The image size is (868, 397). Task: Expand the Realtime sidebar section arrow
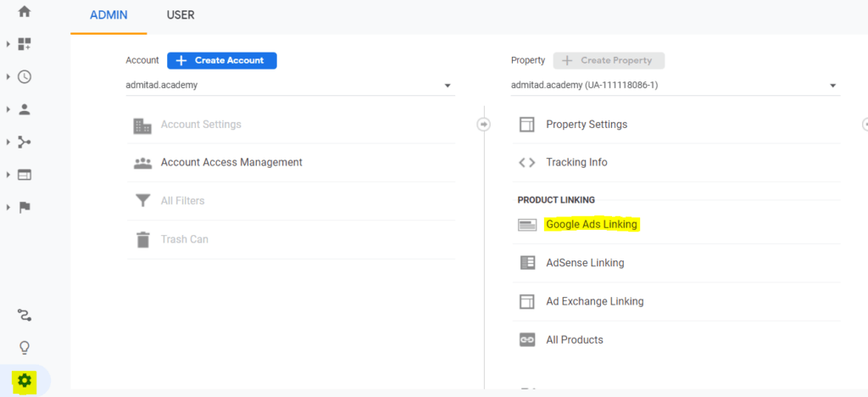(x=8, y=76)
